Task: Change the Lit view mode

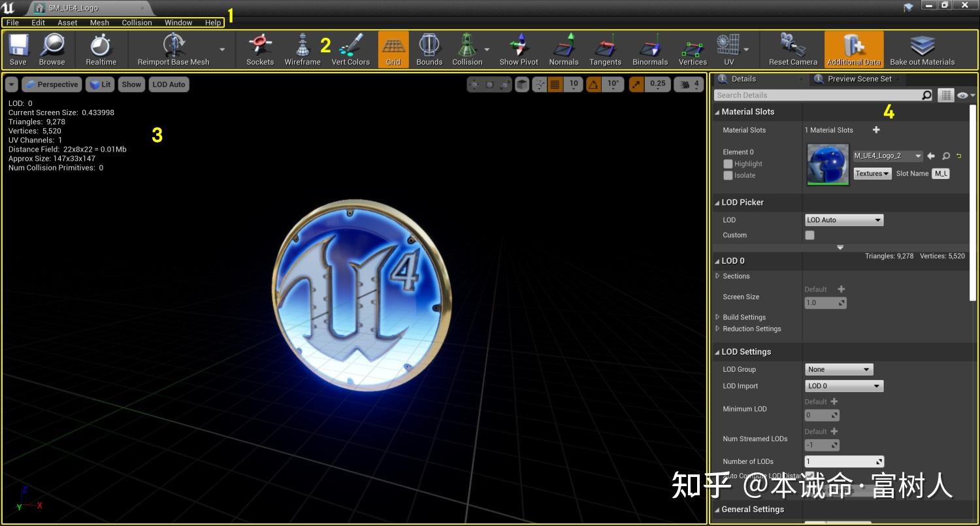Action: [x=100, y=84]
